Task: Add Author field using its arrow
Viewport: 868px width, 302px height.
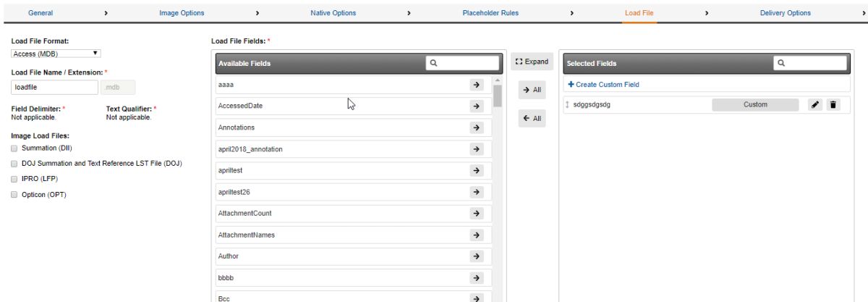Action: (476, 256)
